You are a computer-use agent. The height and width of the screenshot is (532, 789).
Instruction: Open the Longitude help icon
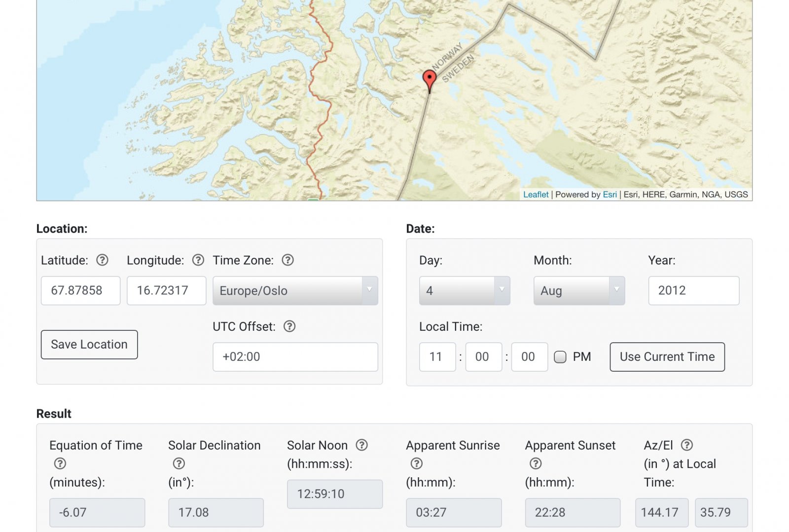tap(198, 260)
